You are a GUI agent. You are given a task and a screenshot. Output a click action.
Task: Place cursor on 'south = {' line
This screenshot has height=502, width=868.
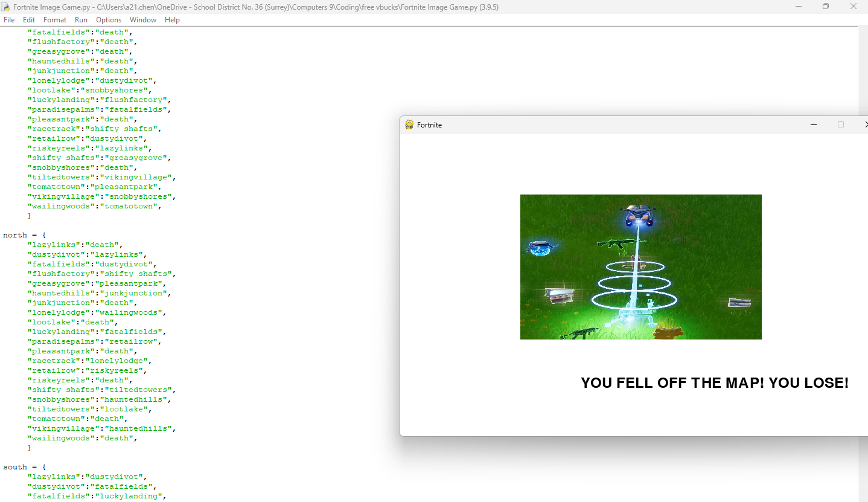[x=25, y=467]
